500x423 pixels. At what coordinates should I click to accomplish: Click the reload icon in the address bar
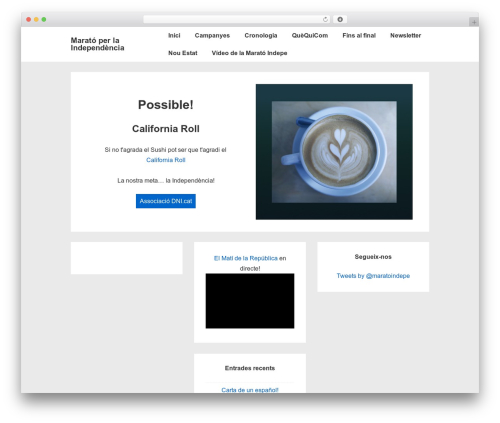tap(325, 20)
